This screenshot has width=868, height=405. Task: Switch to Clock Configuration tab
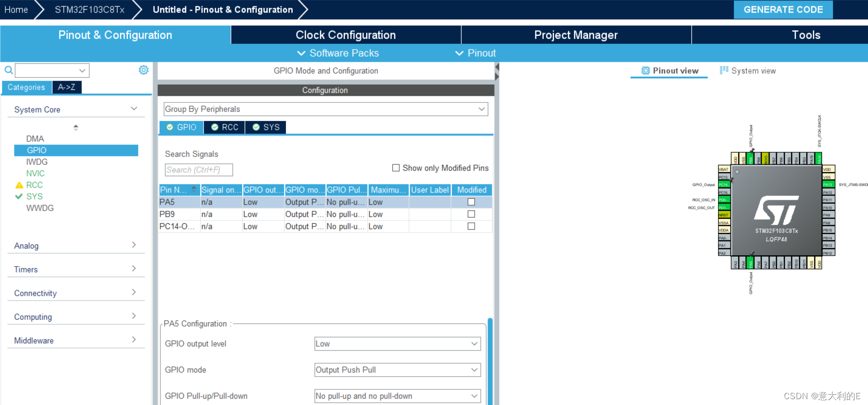click(x=346, y=35)
